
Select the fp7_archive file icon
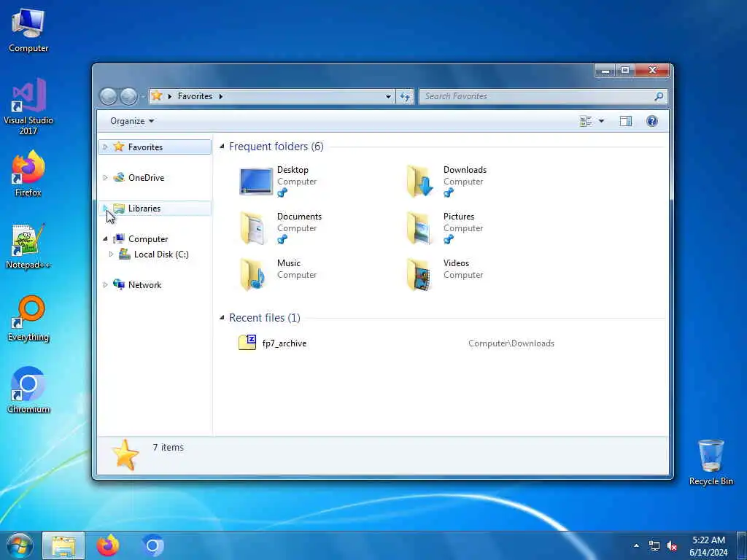247,343
